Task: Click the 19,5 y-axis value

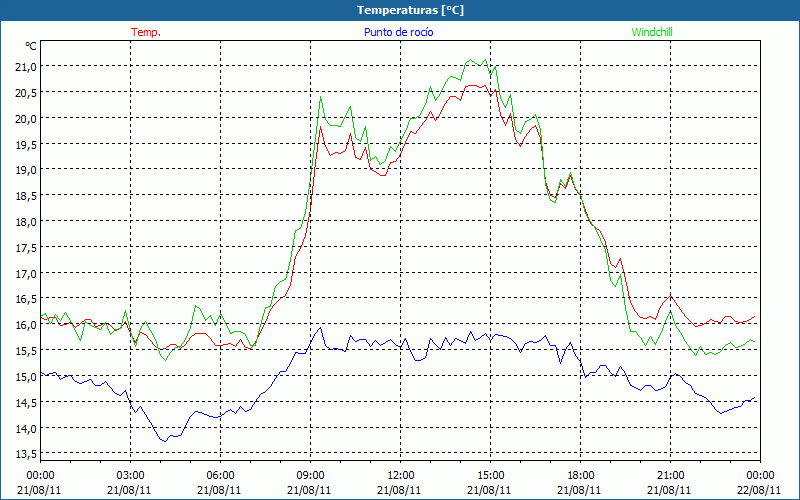Action: pos(26,144)
